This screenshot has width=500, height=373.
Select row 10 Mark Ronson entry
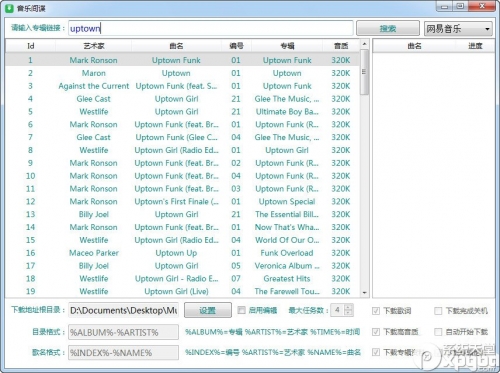(x=183, y=176)
